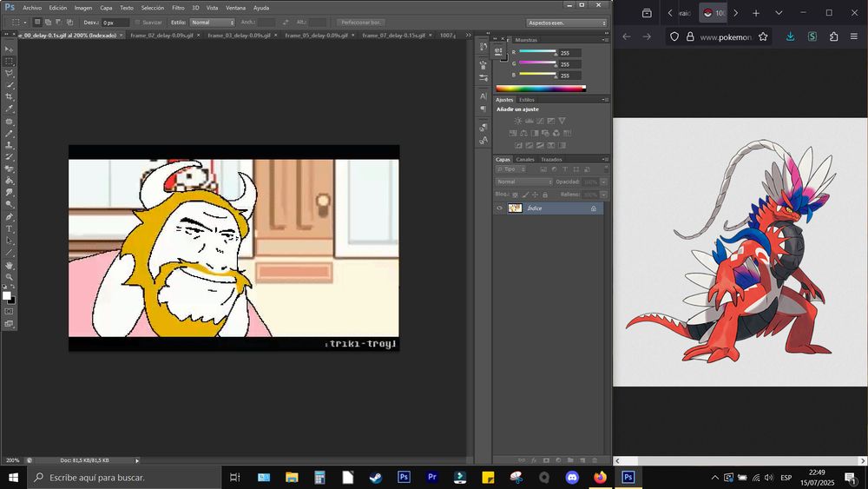Choose New selection mode button
Image resolution: width=868 pixels, height=489 pixels.
pos(37,23)
